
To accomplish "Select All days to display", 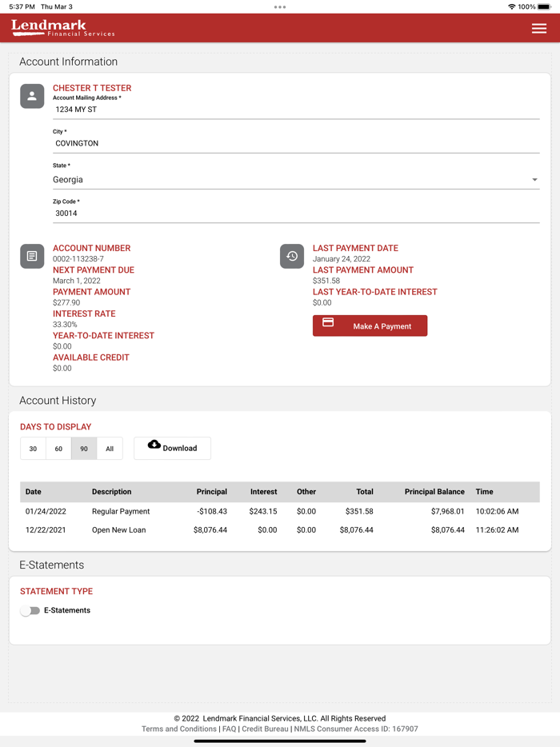I will pyautogui.click(x=110, y=449).
